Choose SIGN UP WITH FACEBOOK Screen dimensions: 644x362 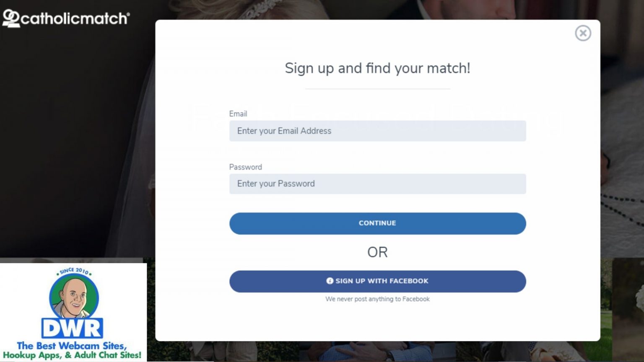(x=377, y=281)
